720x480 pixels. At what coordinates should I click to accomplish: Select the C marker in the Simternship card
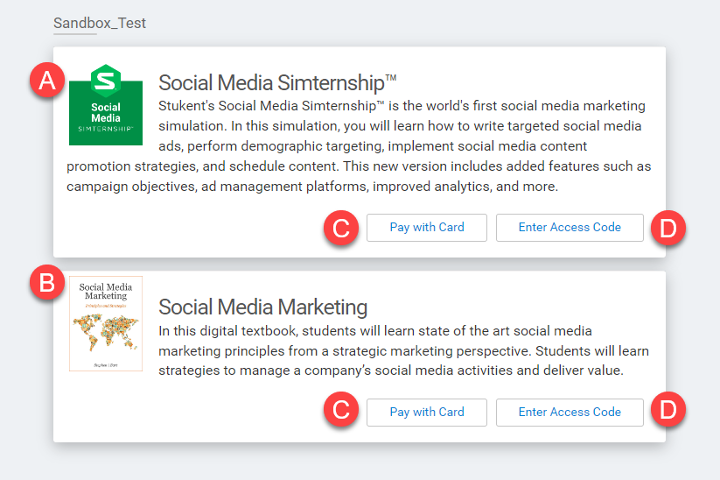(341, 228)
